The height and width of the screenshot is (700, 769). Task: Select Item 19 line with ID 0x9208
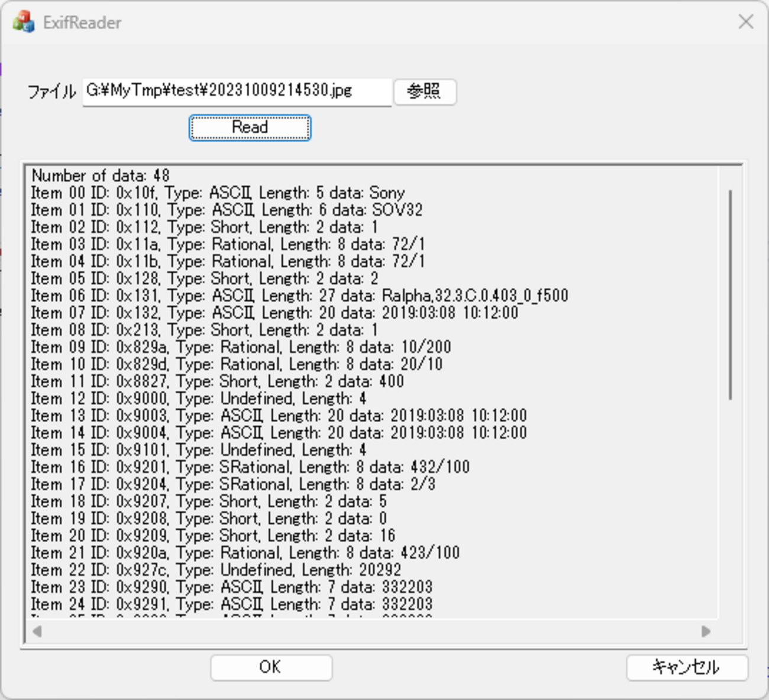[x=209, y=518]
